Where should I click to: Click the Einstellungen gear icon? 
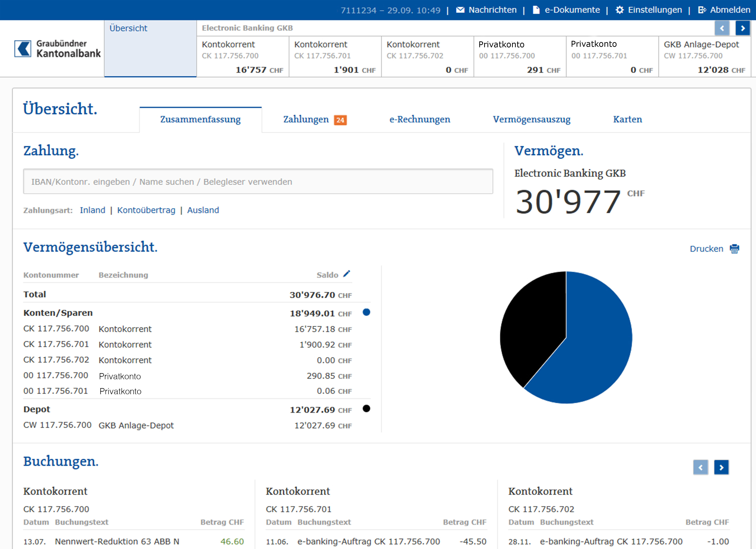(x=619, y=10)
